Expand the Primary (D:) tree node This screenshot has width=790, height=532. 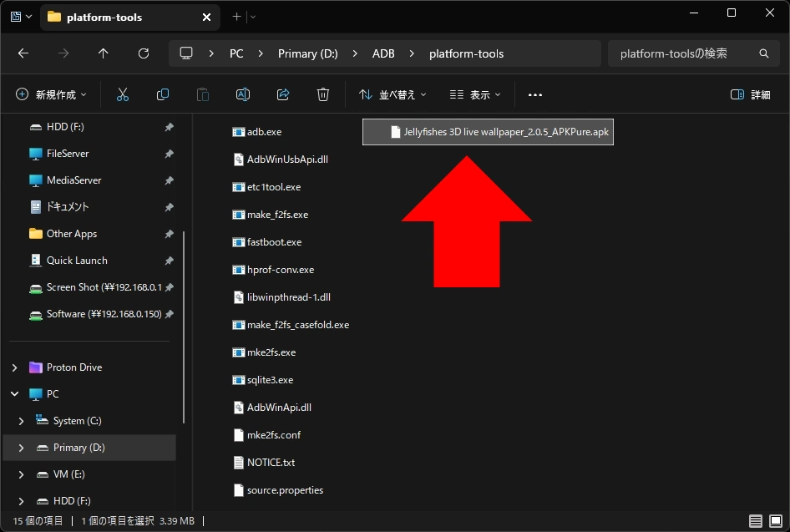pos(21,448)
